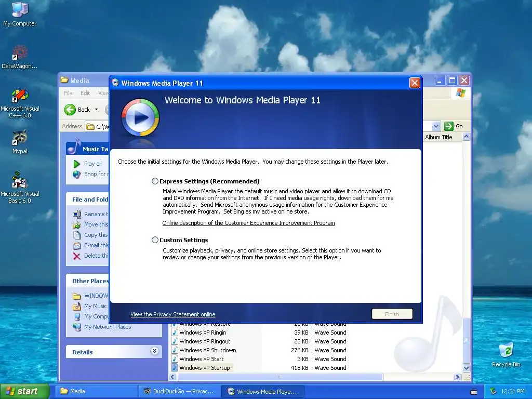Launch Microsoft Visual C++ 6.0 shortcut
Viewport: 532px width, 399px height.
point(20,103)
